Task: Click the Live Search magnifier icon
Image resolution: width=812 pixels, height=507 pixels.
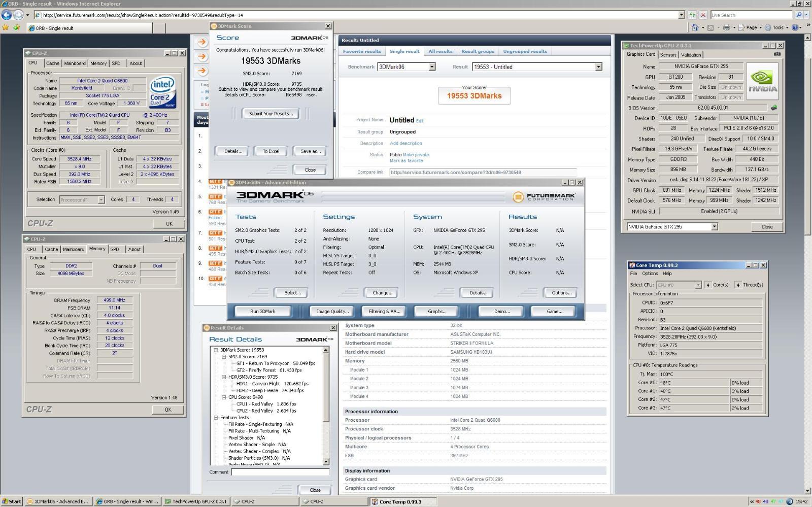Action: tap(799, 15)
